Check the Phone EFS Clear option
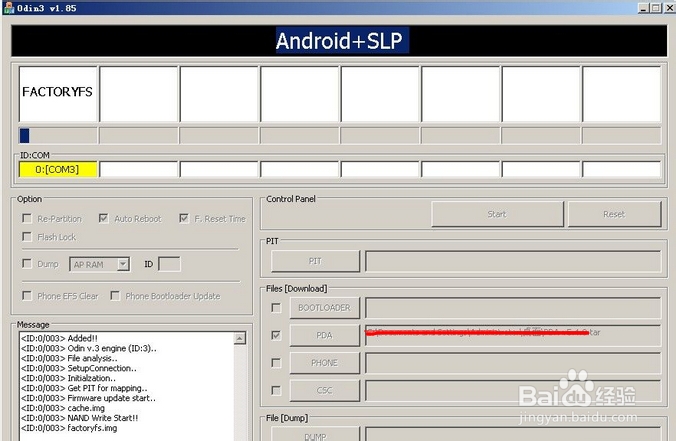The height and width of the screenshot is (441, 676). (27, 296)
